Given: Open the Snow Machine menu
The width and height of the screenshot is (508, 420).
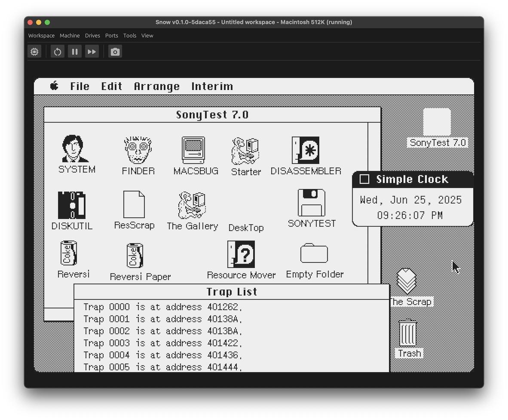Looking at the screenshot, I should pyautogui.click(x=70, y=36).
